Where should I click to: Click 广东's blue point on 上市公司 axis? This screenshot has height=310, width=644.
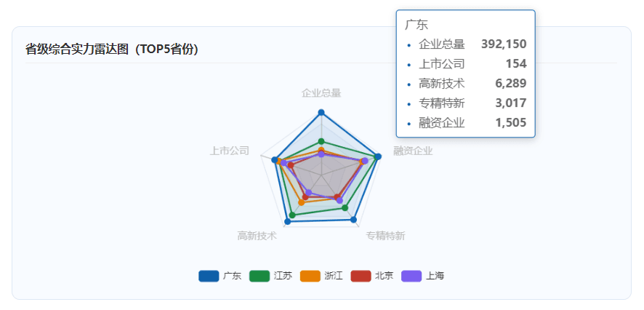(275, 160)
